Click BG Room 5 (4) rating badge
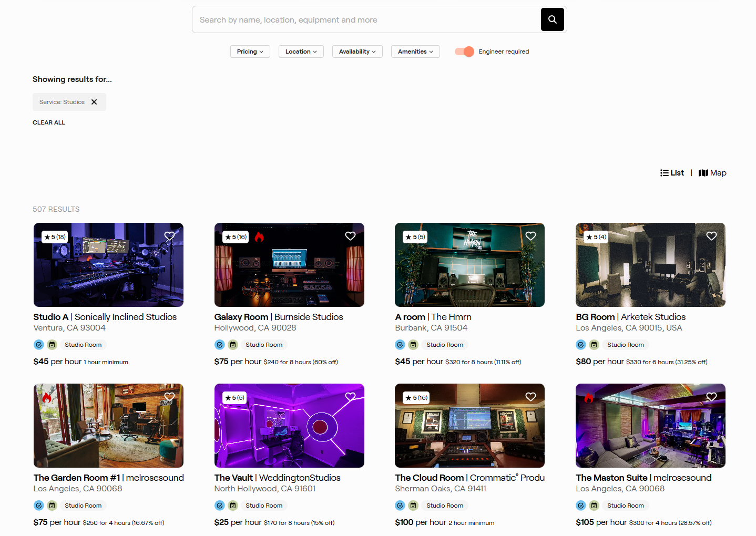 coord(596,237)
